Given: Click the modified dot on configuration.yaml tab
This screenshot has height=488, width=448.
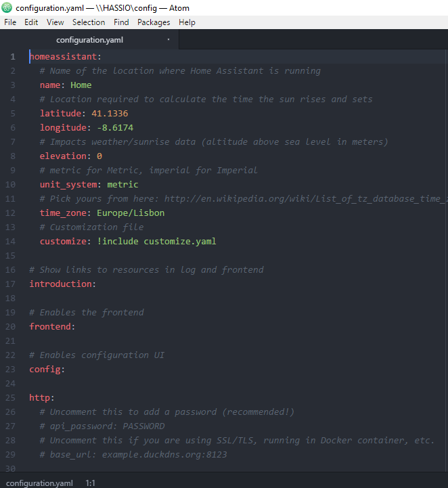Looking at the screenshot, I should pos(169,39).
